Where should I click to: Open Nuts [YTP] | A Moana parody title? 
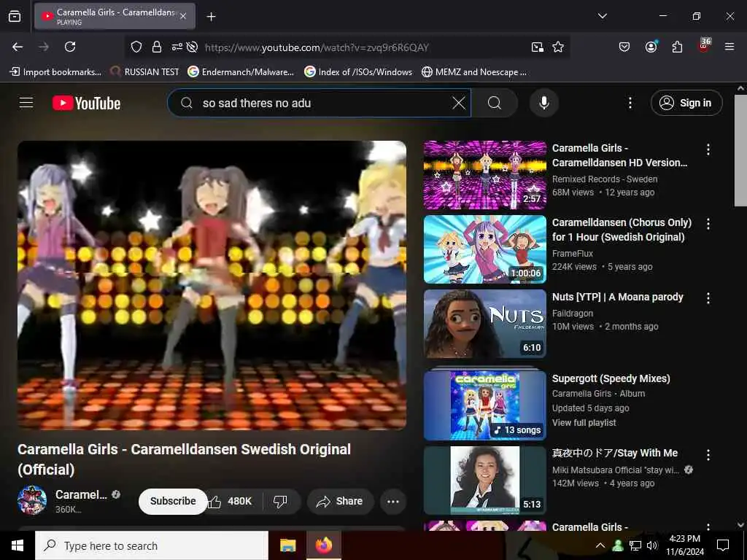point(617,297)
